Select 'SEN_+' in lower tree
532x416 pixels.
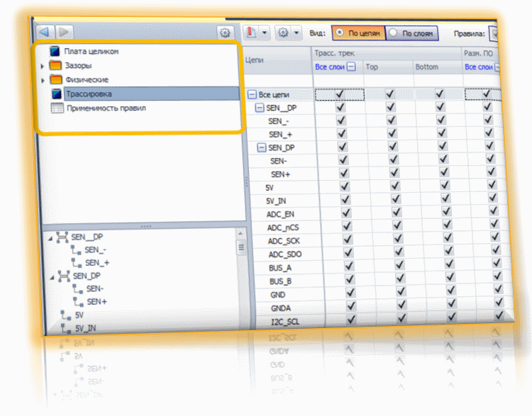click(97, 263)
